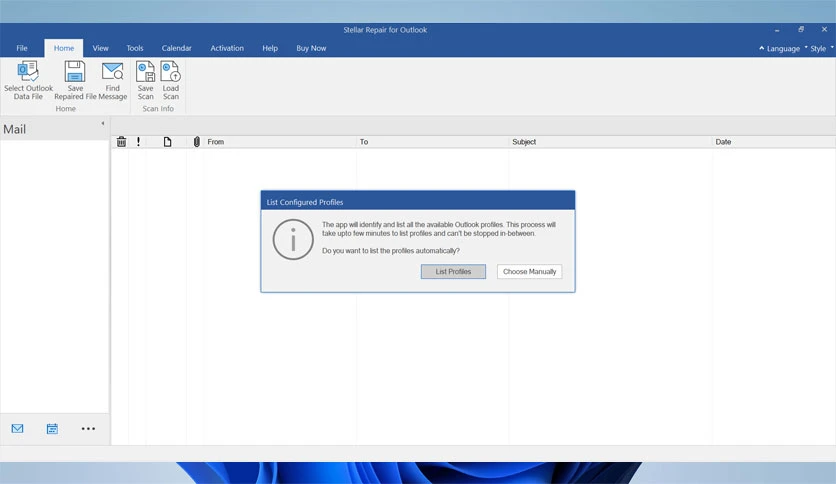Click the List Profiles button
The height and width of the screenshot is (484, 836).
[x=453, y=271]
